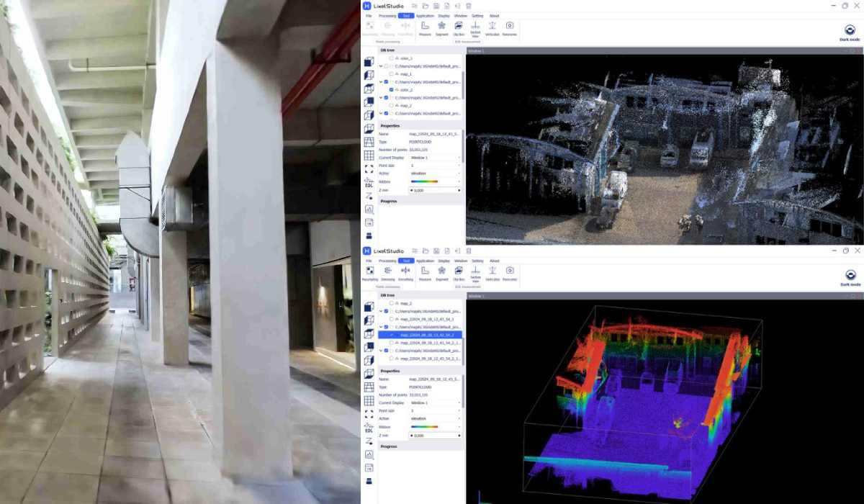Open the Setting menu

pyautogui.click(x=478, y=15)
